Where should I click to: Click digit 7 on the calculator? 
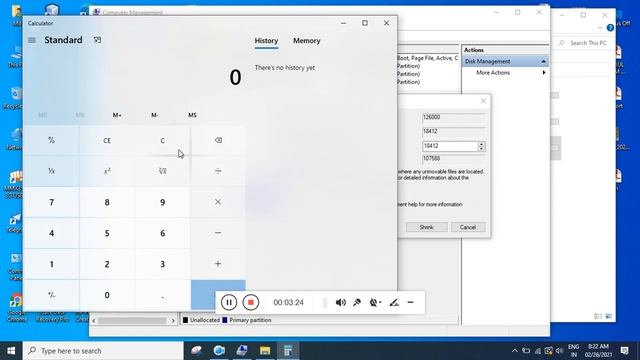(x=51, y=202)
